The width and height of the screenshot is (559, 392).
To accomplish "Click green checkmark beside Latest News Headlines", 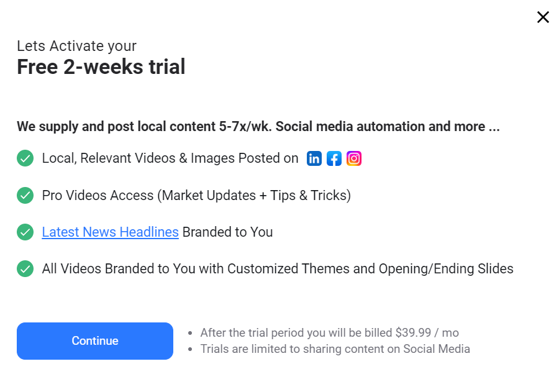I will point(25,232).
